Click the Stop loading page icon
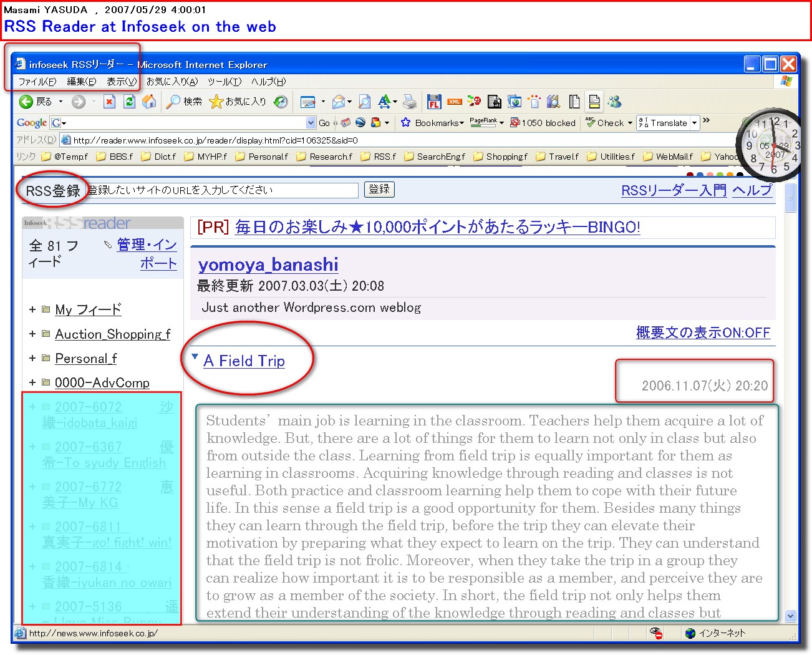This screenshot has width=812, height=655. pyautogui.click(x=109, y=102)
